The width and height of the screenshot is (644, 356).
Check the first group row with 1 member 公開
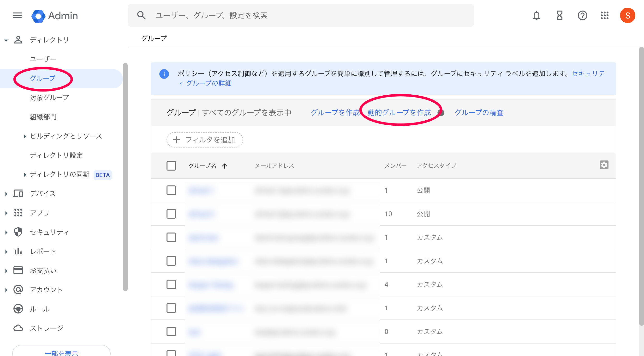tap(171, 190)
